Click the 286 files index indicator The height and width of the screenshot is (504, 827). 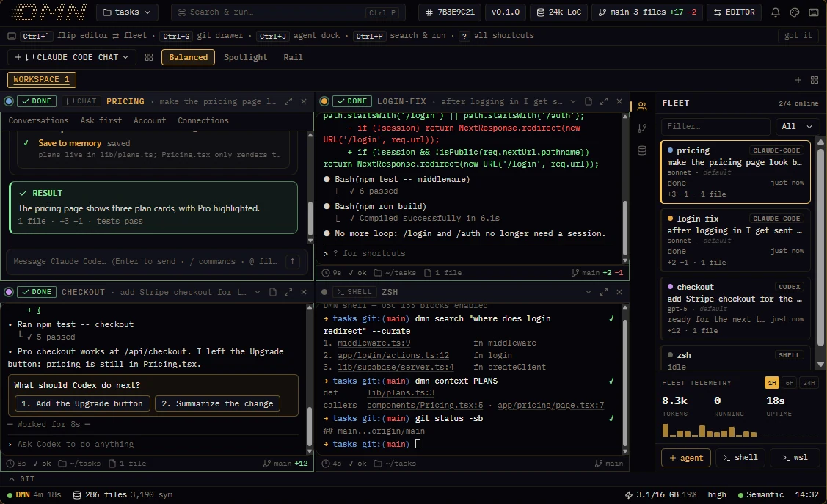(x=123, y=495)
